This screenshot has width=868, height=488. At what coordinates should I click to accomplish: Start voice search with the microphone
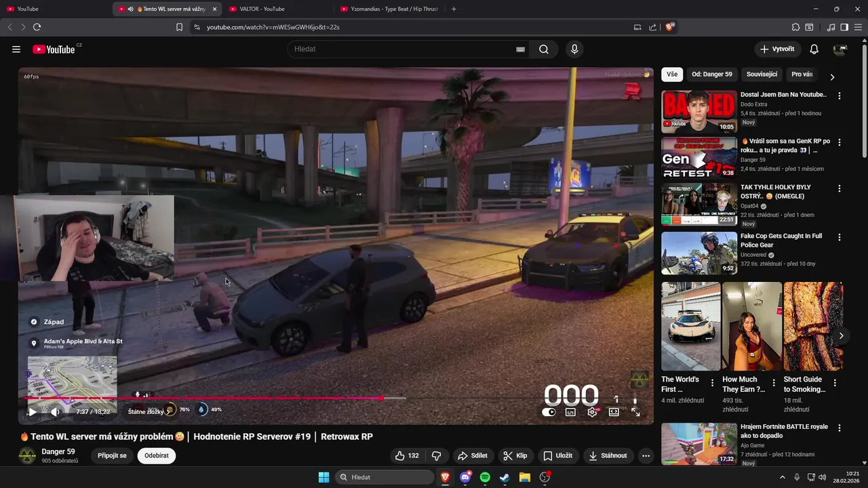click(x=574, y=49)
